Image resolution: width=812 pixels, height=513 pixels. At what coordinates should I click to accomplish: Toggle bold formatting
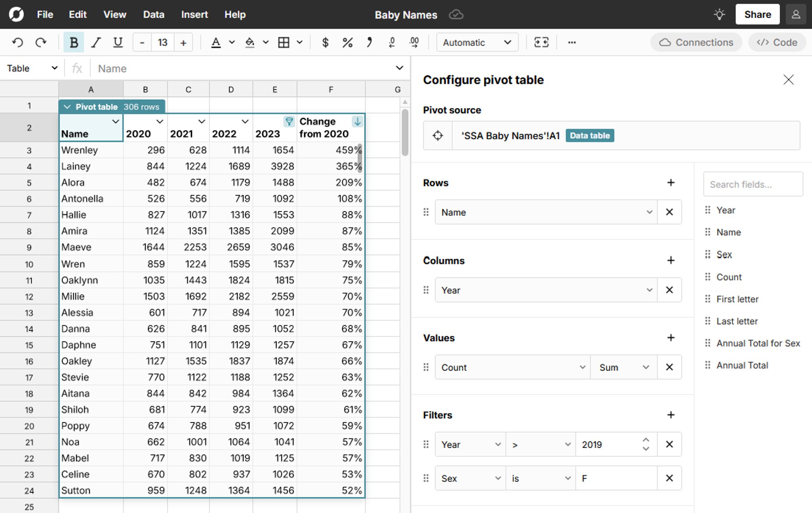click(74, 42)
